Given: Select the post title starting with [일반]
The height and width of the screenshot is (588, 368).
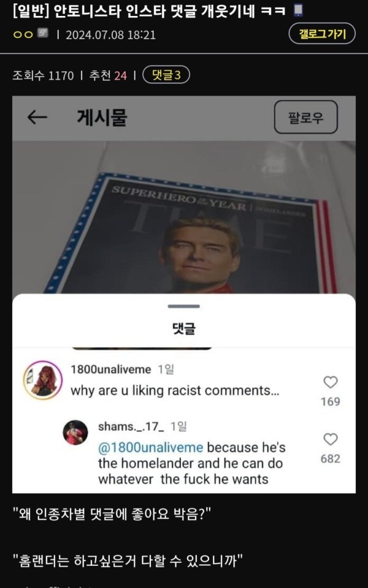Looking at the screenshot, I should pyautogui.click(x=151, y=11).
